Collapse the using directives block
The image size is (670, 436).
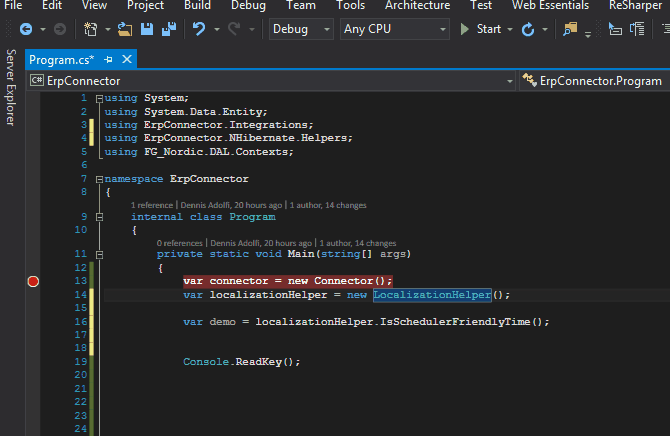(x=100, y=99)
